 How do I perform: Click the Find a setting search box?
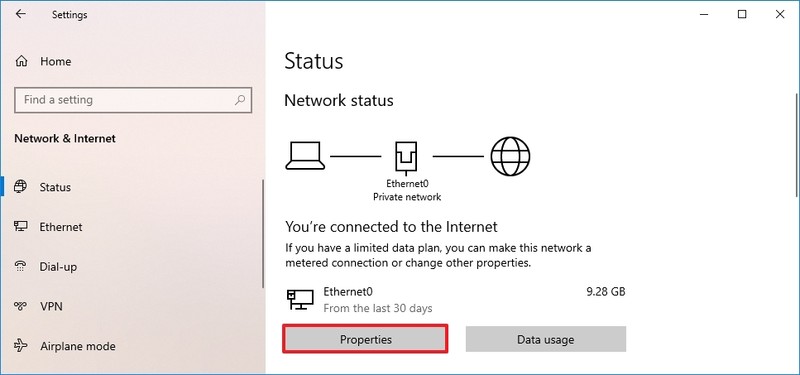pos(133,99)
